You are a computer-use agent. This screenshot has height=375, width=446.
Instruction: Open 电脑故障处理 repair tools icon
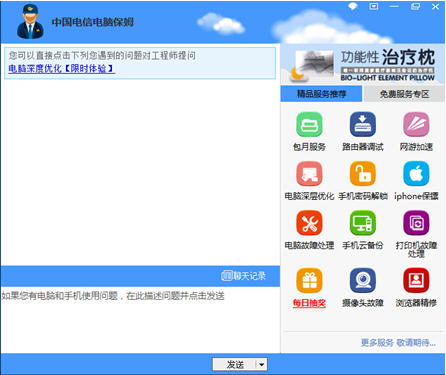tap(309, 223)
